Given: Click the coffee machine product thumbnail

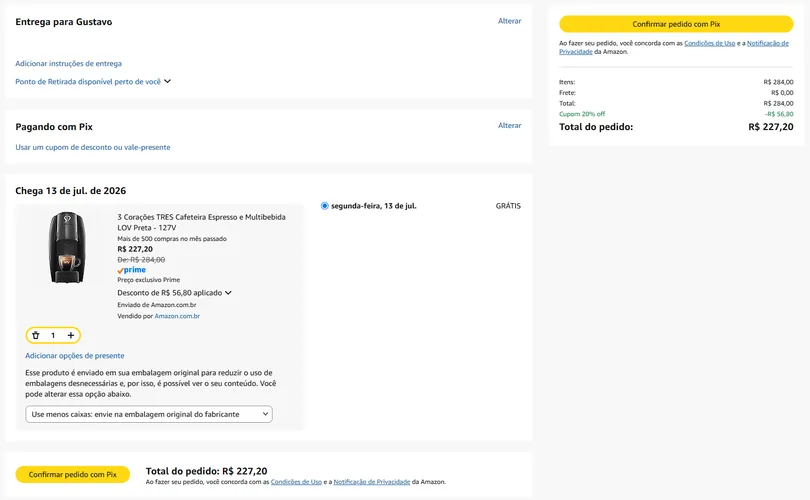Looking at the screenshot, I should pyautogui.click(x=67, y=247).
